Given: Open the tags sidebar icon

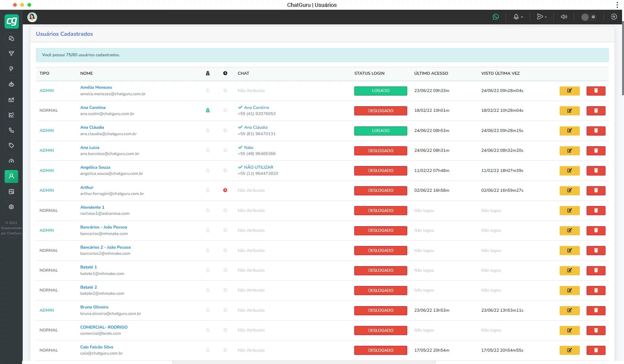Looking at the screenshot, I should [11, 146].
